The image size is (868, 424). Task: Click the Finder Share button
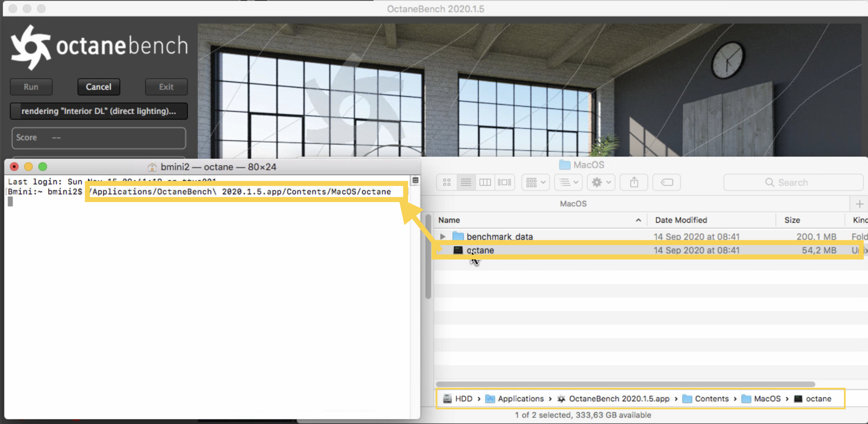tap(634, 182)
